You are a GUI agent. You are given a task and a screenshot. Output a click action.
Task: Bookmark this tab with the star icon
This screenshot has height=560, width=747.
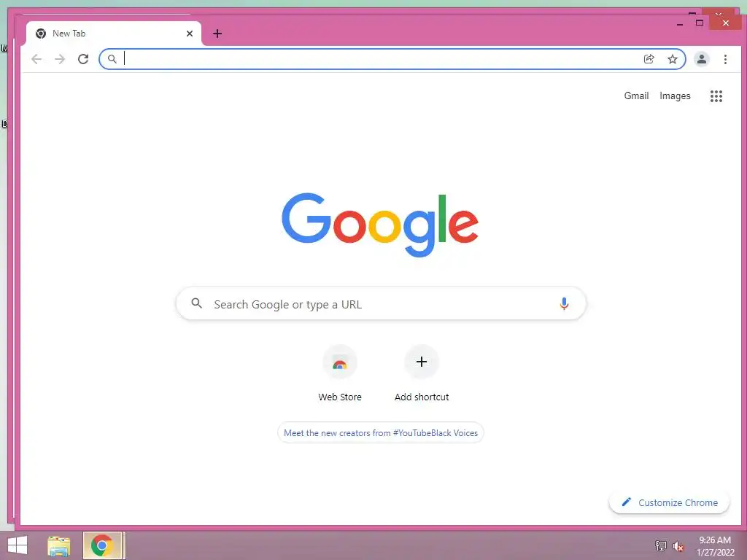click(672, 59)
